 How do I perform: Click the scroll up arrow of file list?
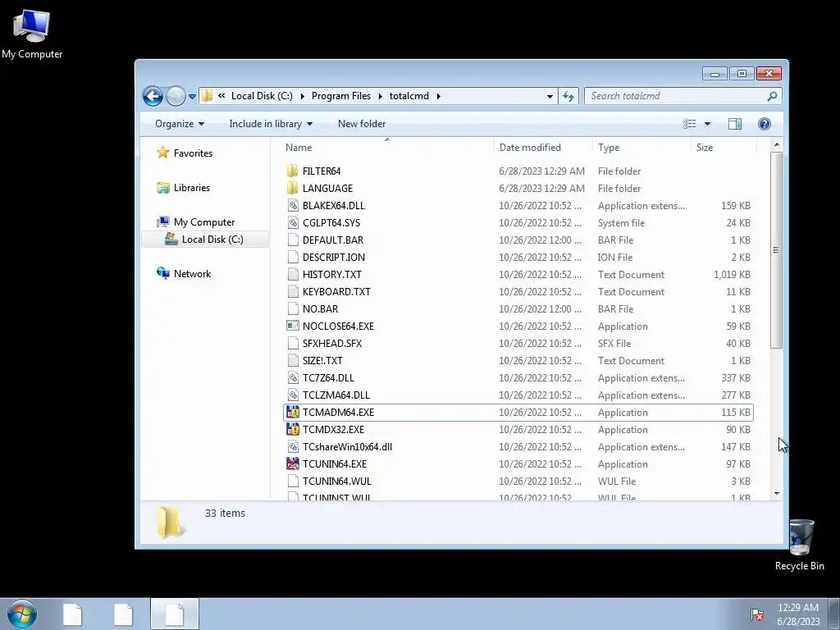coord(777,145)
